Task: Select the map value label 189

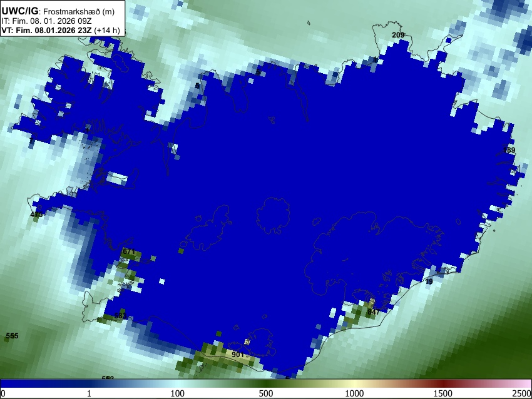Action: (x=509, y=150)
